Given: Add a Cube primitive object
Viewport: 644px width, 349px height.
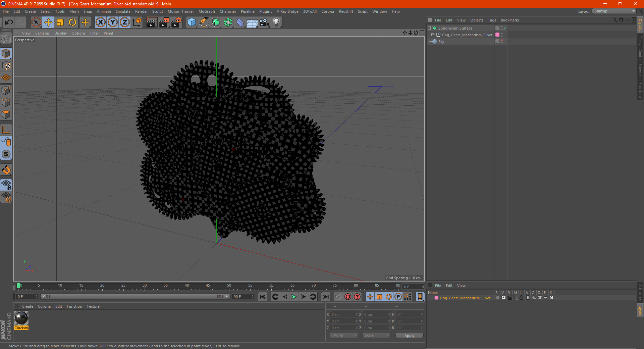Looking at the screenshot, I should coord(192,22).
